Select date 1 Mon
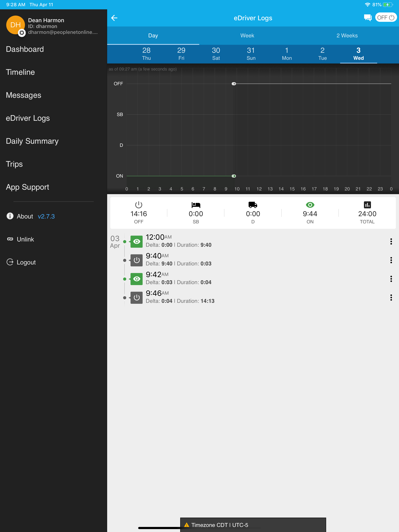399x532 pixels. click(x=287, y=54)
